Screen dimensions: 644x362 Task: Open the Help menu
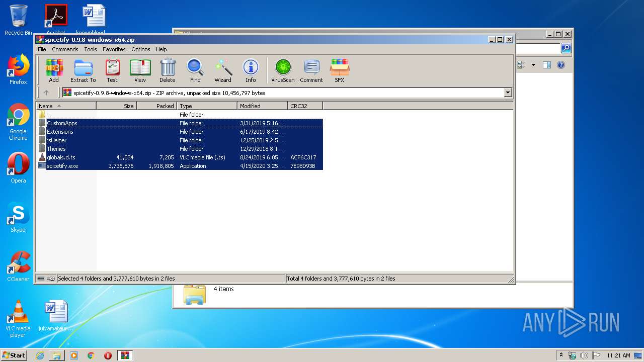coord(161,49)
